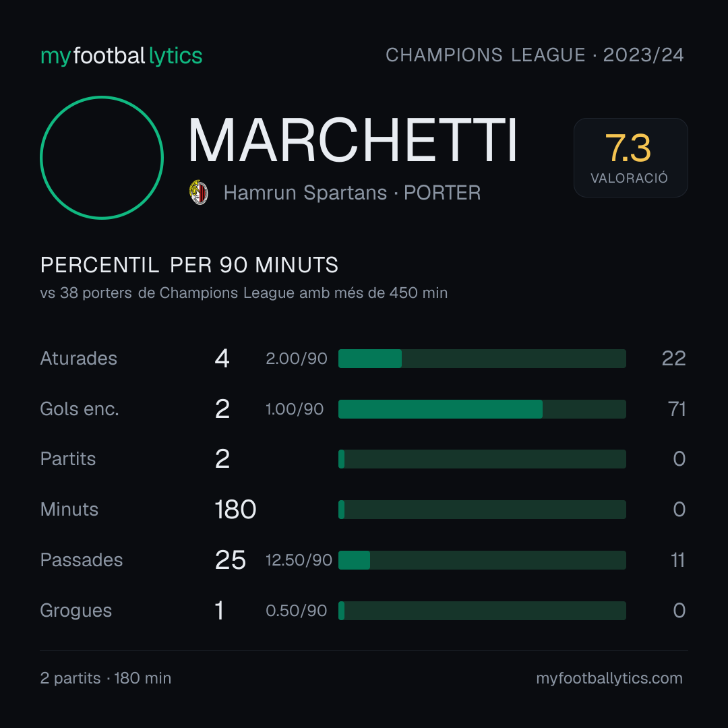Select the Passades stat label
Screen dimensions: 728x728
click(x=82, y=560)
